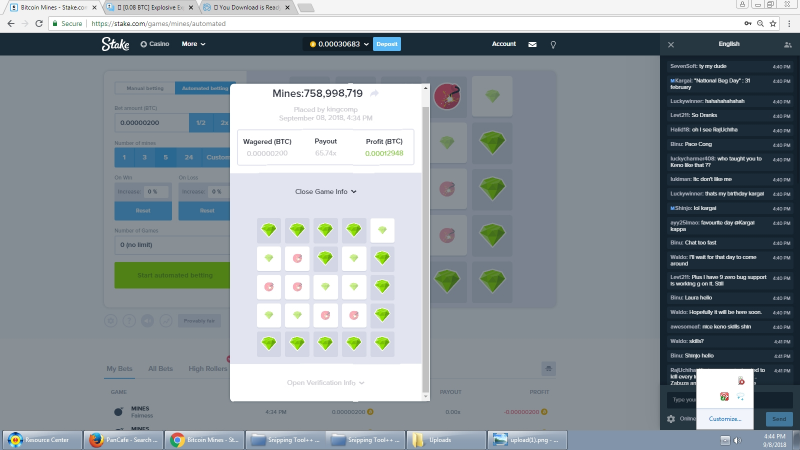Close the chat panel with the X
The height and width of the screenshot is (450, 800).
(x=671, y=45)
